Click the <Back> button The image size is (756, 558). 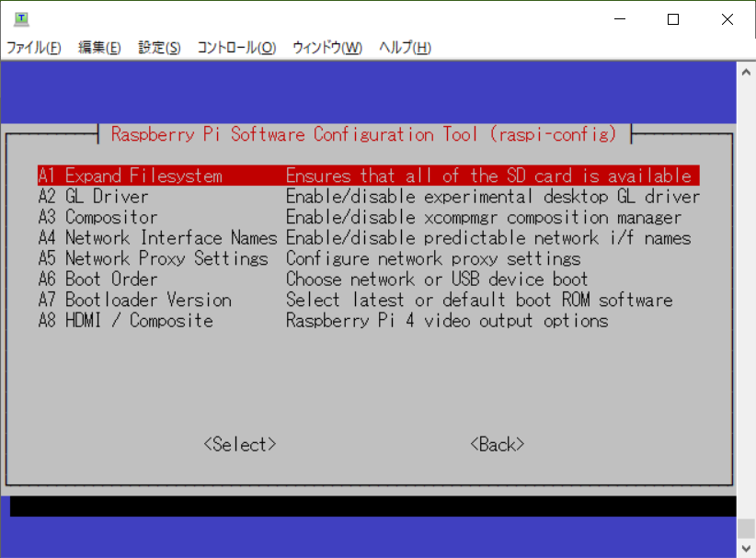497,444
